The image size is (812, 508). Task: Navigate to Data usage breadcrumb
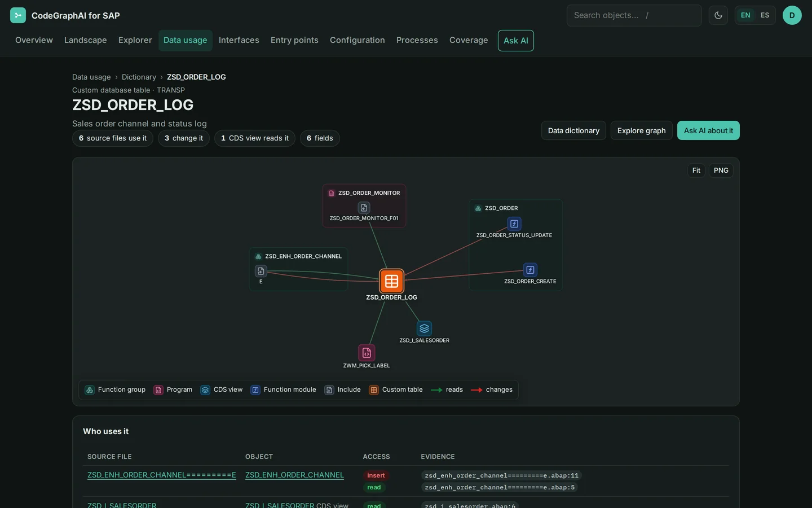(x=91, y=77)
